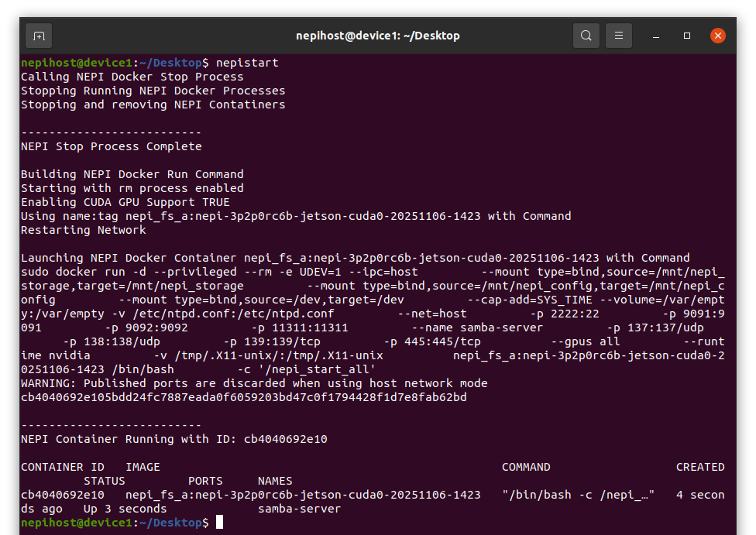Open the terminal search tool

pos(586,36)
